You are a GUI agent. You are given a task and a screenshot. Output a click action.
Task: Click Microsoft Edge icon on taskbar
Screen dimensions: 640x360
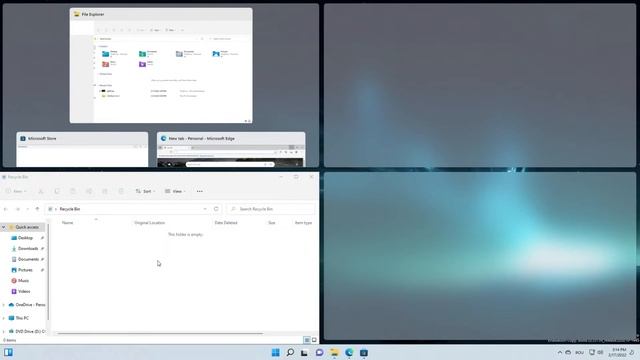(x=349, y=353)
